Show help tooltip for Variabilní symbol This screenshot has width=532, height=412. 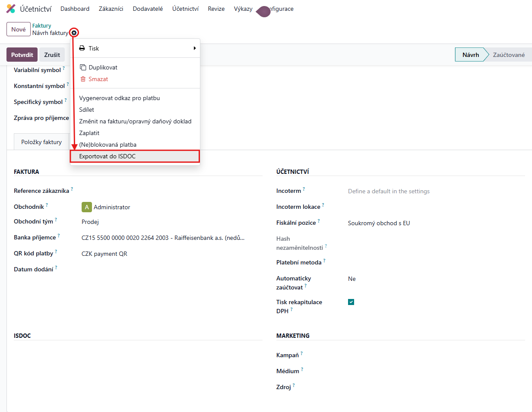click(x=64, y=68)
